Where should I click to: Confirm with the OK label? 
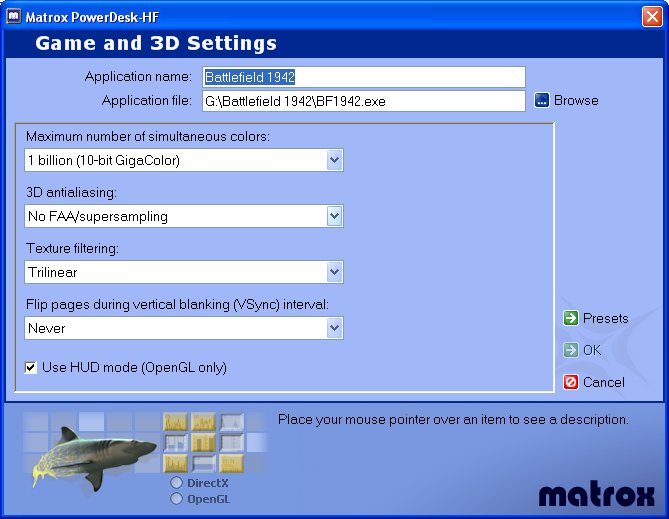592,350
